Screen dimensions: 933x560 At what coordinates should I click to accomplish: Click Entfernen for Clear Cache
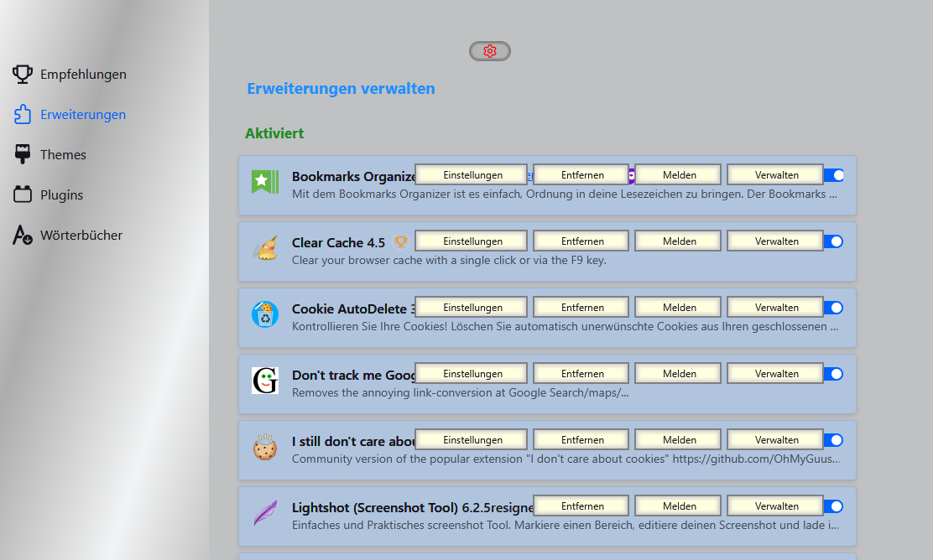(581, 241)
